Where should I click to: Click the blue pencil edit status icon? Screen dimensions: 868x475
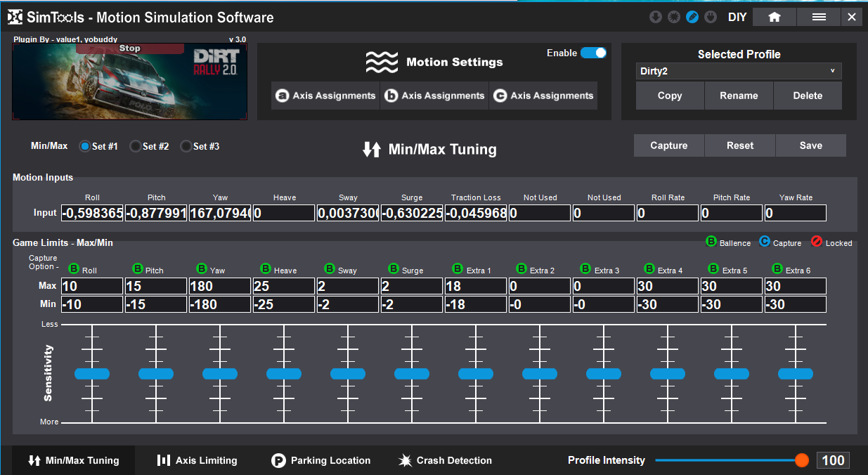pyautogui.click(x=692, y=18)
